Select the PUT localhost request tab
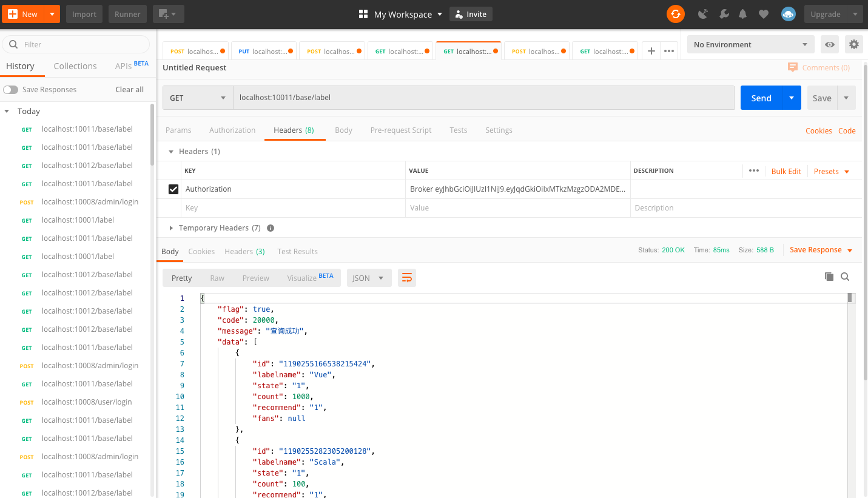 (263, 51)
